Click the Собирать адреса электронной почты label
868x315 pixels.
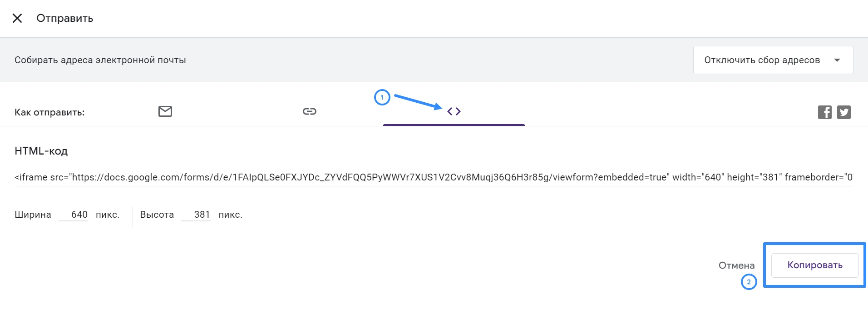(x=100, y=60)
